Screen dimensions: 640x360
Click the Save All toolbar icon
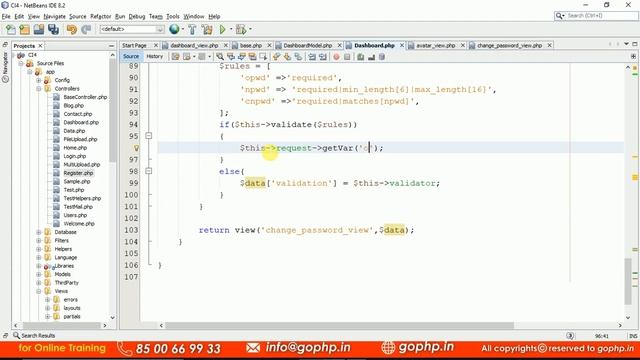[x=53, y=29]
